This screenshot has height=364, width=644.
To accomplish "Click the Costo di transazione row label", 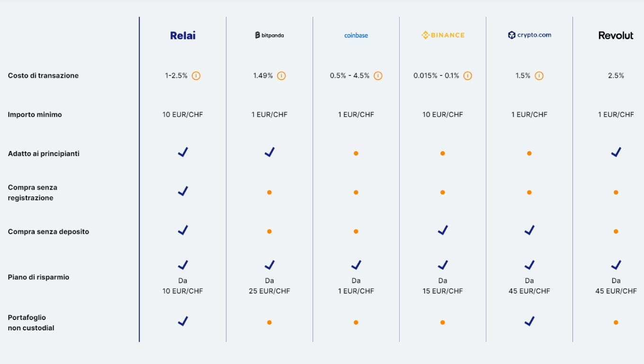I will (x=43, y=76).
